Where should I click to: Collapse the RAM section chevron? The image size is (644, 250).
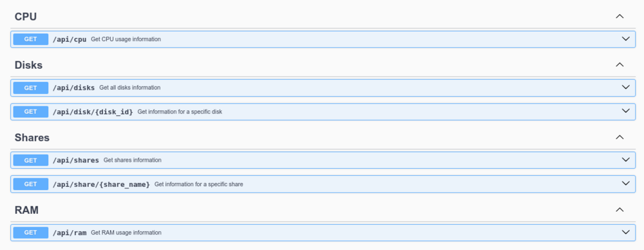point(620,209)
